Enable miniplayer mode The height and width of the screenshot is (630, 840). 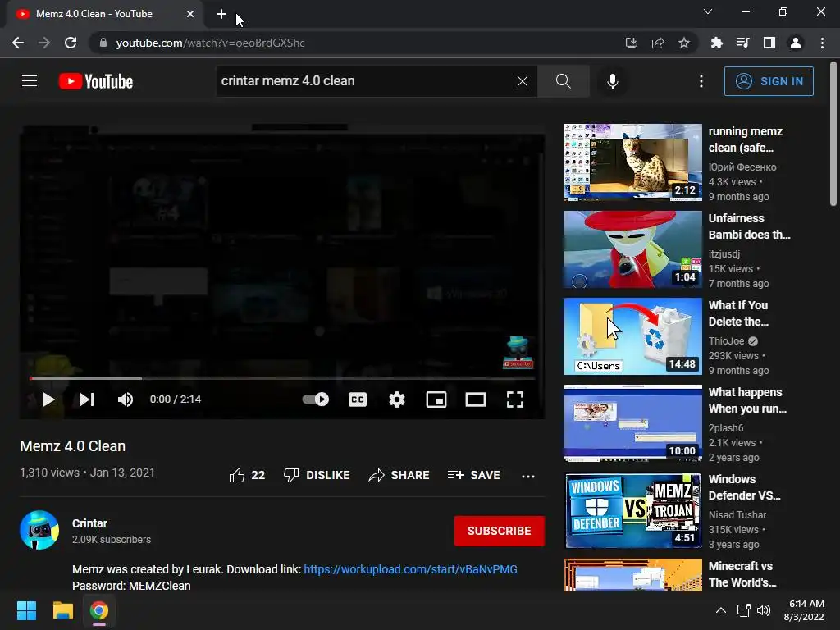436,399
